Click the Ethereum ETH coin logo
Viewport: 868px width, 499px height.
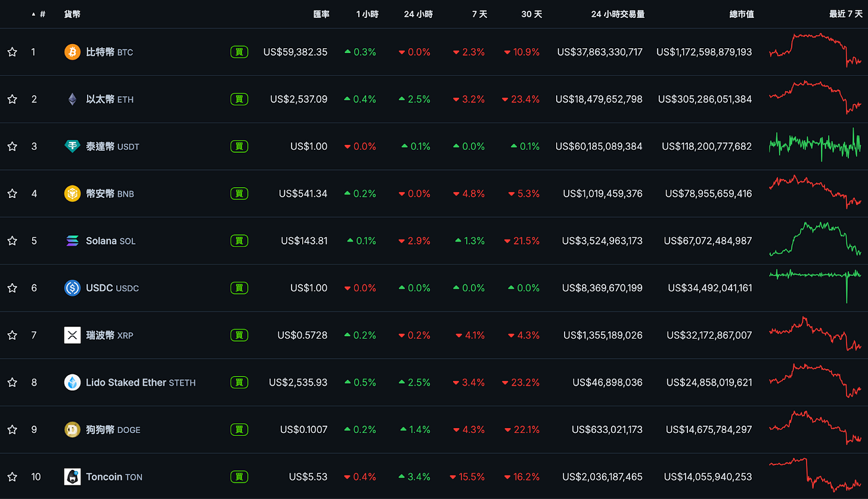point(72,99)
